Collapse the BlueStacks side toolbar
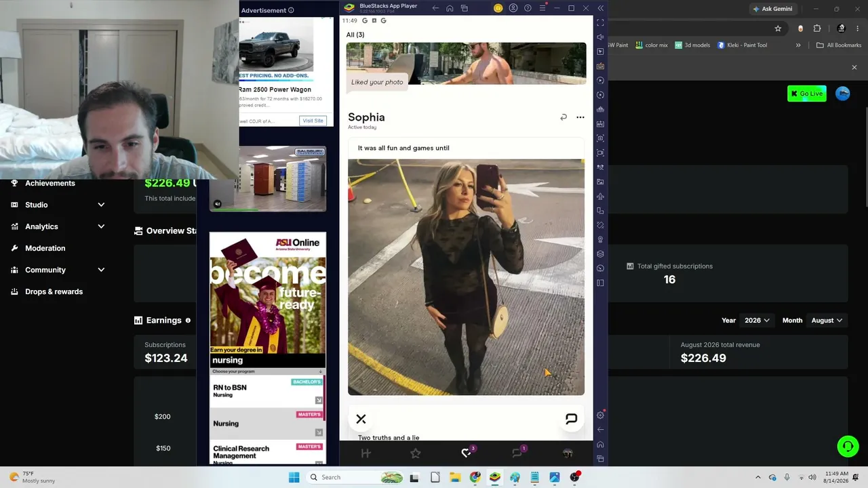 [600, 8]
